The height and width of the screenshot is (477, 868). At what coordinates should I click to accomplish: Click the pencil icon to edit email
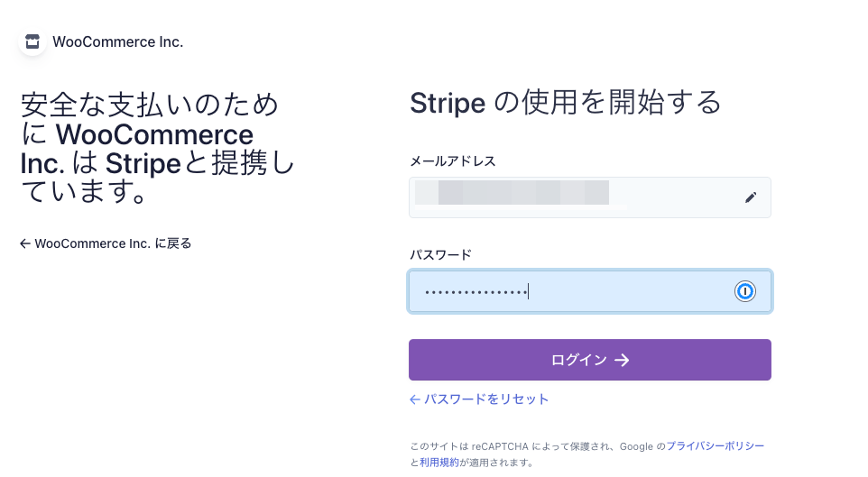pos(751,197)
